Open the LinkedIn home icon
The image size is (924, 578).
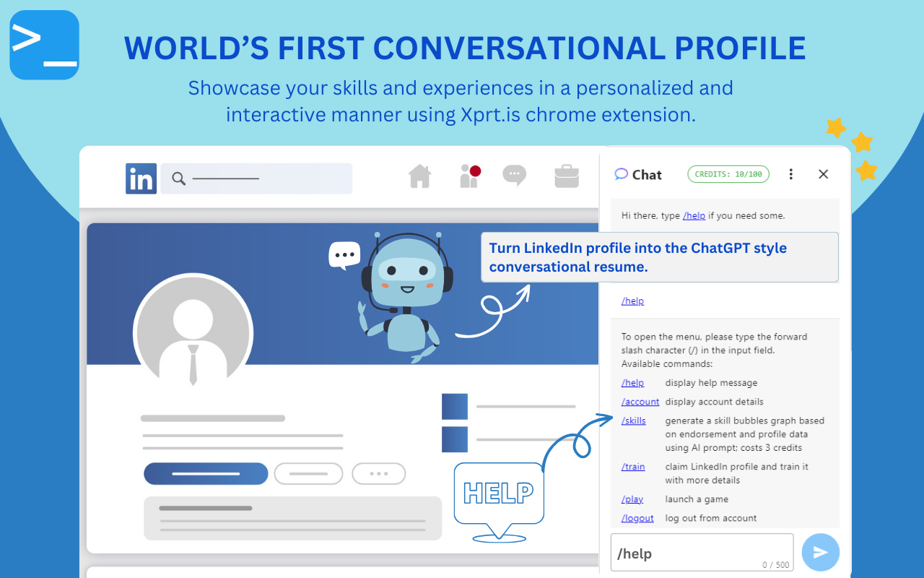(420, 176)
